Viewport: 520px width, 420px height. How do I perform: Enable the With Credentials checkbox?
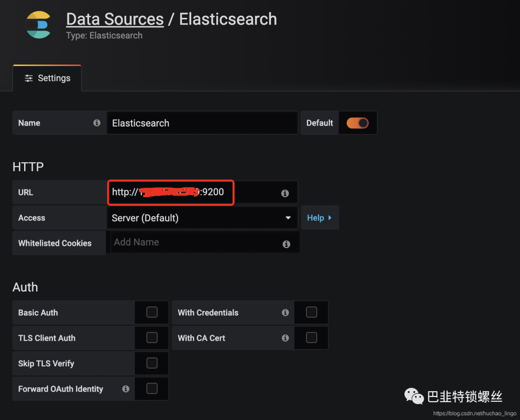click(x=312, y=312)
